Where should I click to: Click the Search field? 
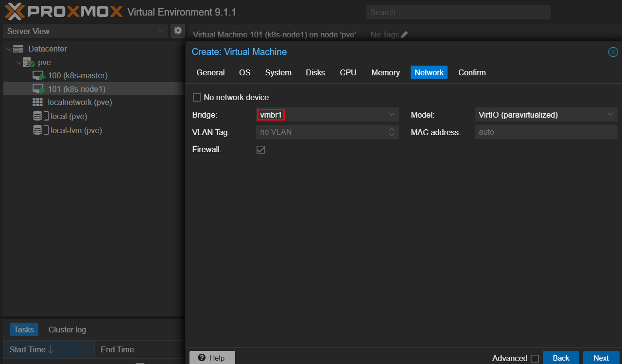coord(459,12)
